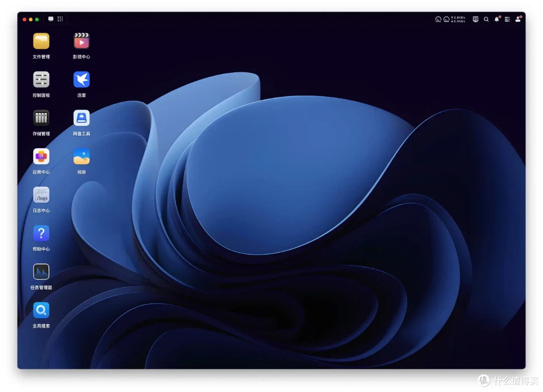Image resolution: width=543 pixels, height=392 pixels.
Task: Open the 网盘工具 cloud drive tool
Action: (x=81, y=119)
